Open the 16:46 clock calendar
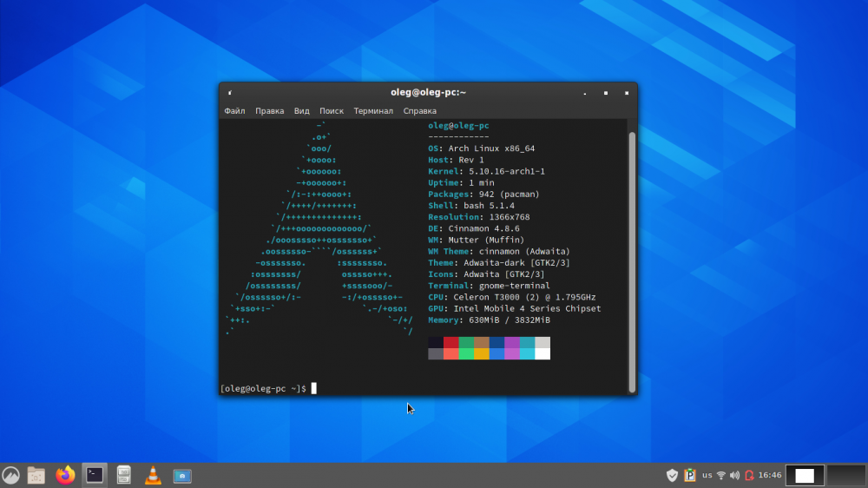 pos(769,475)
